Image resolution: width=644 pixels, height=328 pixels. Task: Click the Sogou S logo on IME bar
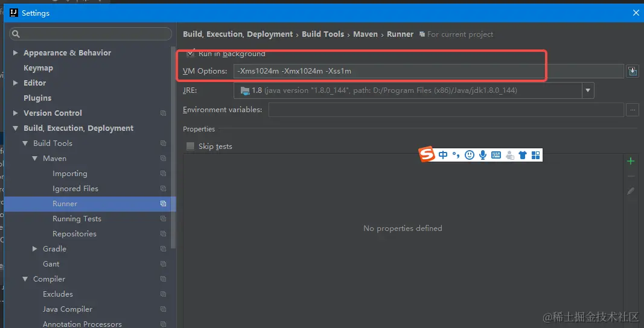pyautogui.click(x=427, y=155)
